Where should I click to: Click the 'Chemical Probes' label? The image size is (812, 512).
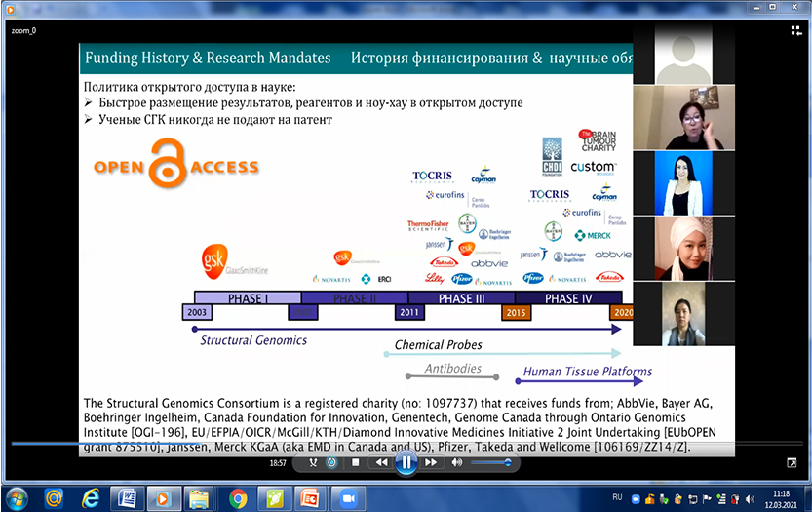pos(438,345)
